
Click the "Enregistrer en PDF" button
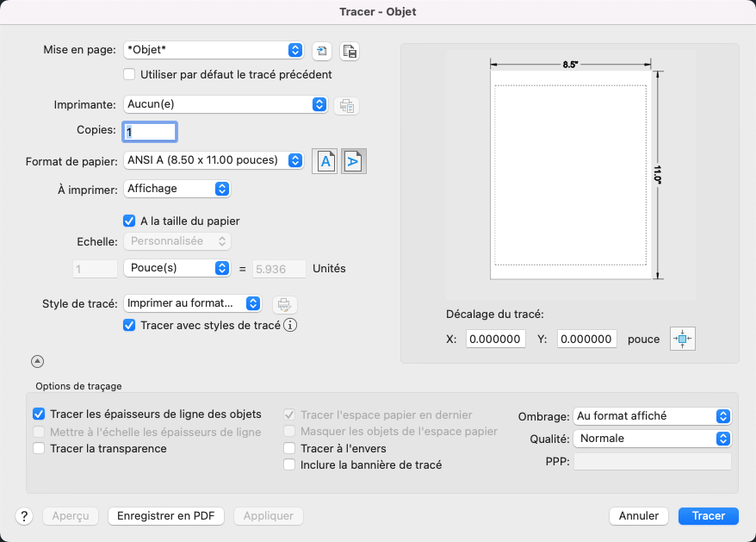(166, 516)
